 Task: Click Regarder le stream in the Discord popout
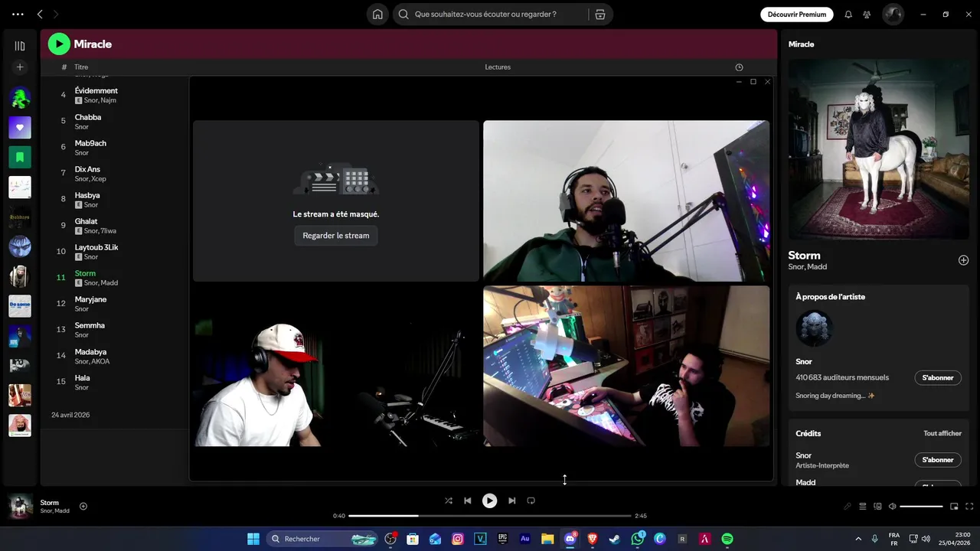pyautogui.click(x=335, y=236)
